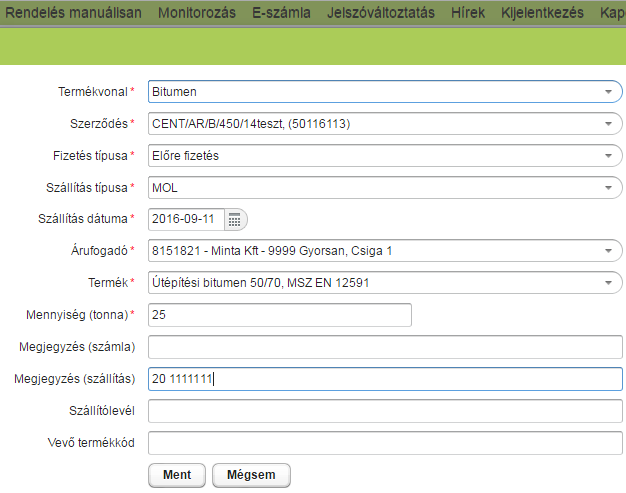Expand the Termékvonal dropdown
Image resolution: width=626 pixels, height=493 pixels.
pyautogui.click(x=385, y=92)
